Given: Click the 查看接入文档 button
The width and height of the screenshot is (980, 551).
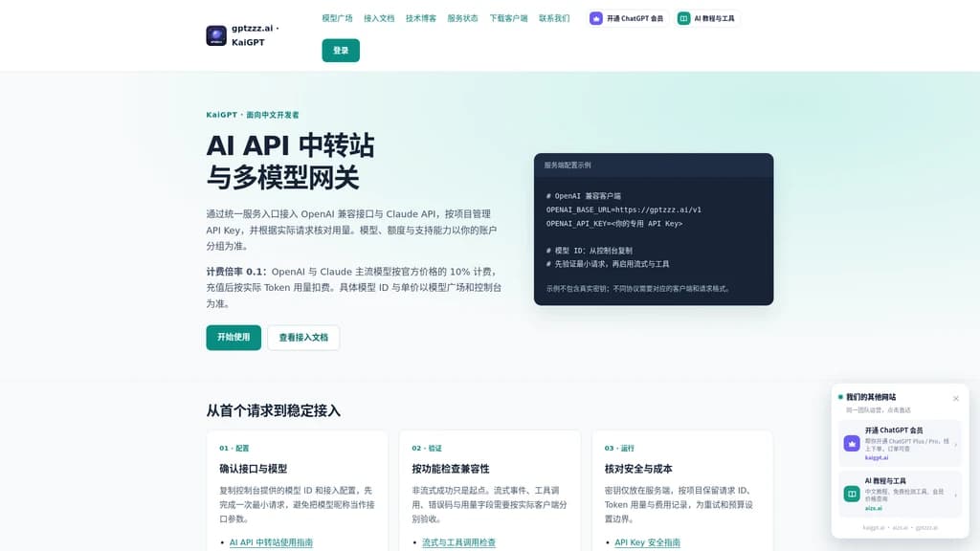Looking at the screenshot, I should tap(303, 338).
